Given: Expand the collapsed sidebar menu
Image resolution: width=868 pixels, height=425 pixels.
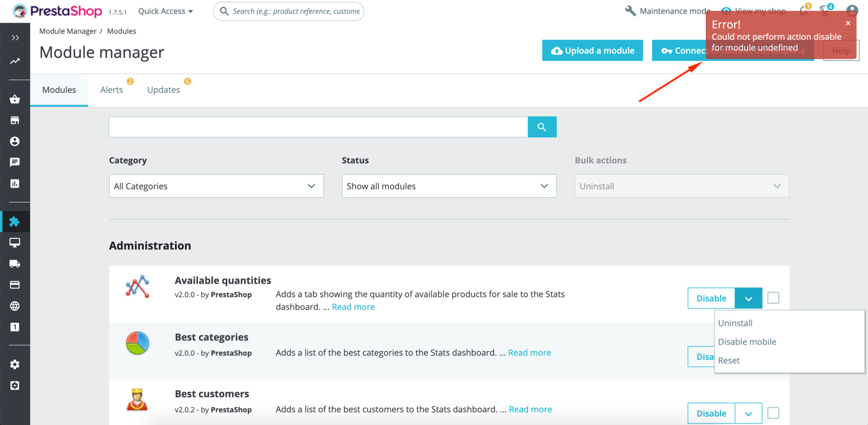Looking at the screenshot, I should [15, 38].
